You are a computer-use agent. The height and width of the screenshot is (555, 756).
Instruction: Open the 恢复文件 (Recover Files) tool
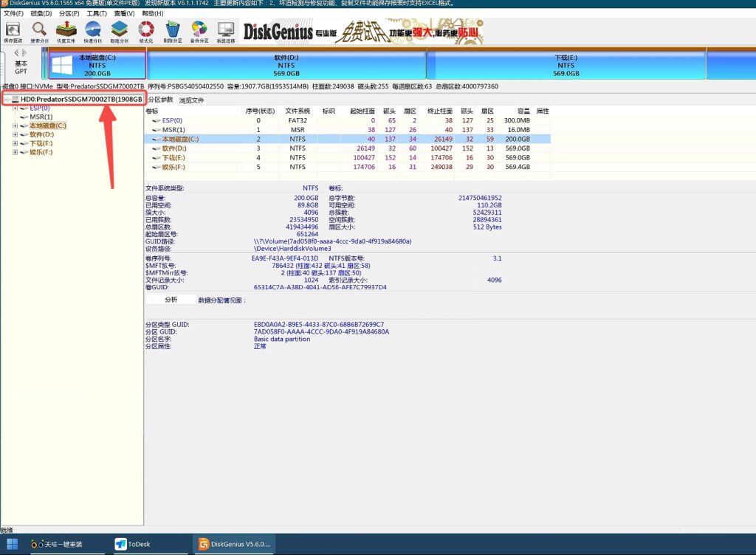[x=66, y=32]
